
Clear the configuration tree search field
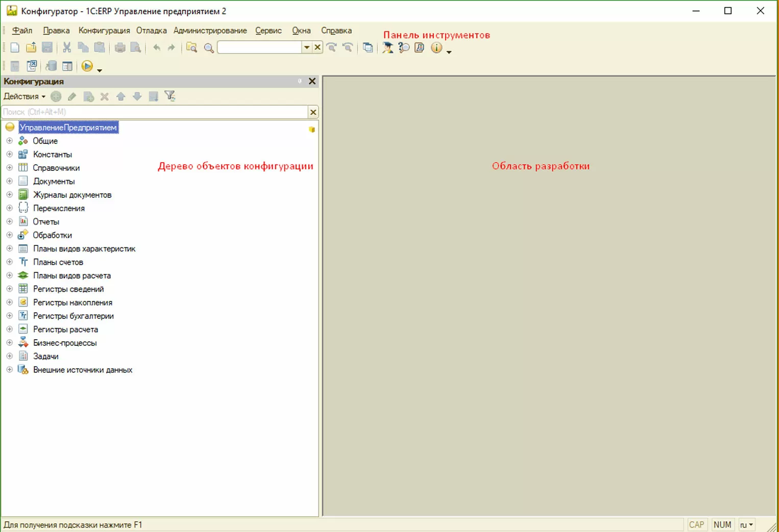pos(313,112)
